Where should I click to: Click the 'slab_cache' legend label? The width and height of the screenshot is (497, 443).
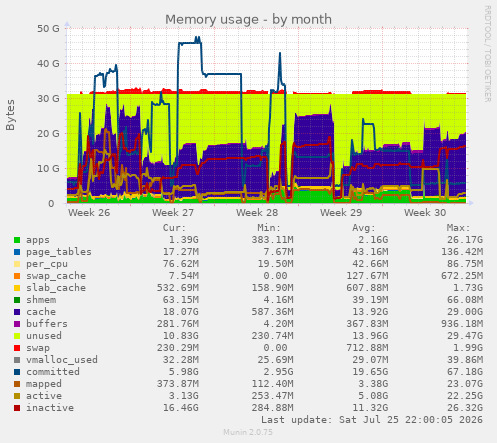coord(56,288)
